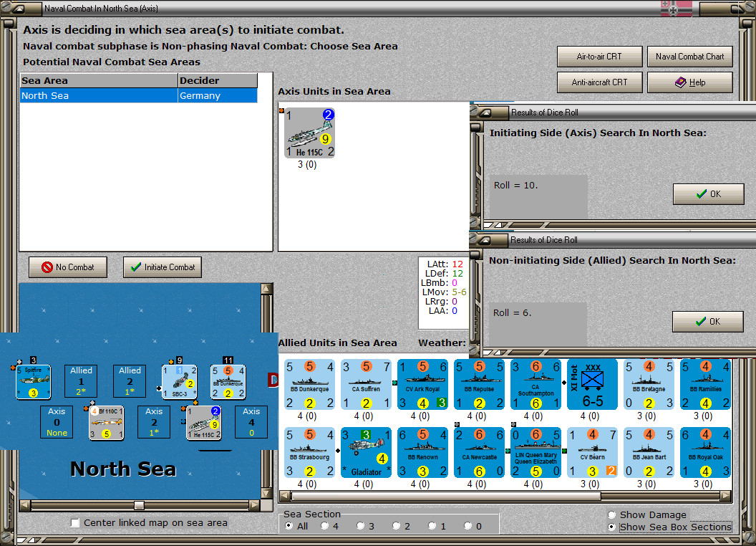
Task: Confirm OK on the Axis search roll dialog
Action: coord(708,194)
